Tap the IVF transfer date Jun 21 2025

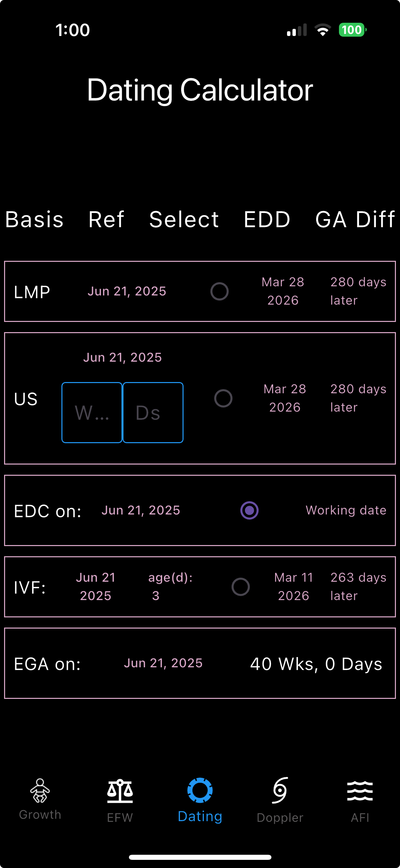pyautogui.click(x=96, y=587)
